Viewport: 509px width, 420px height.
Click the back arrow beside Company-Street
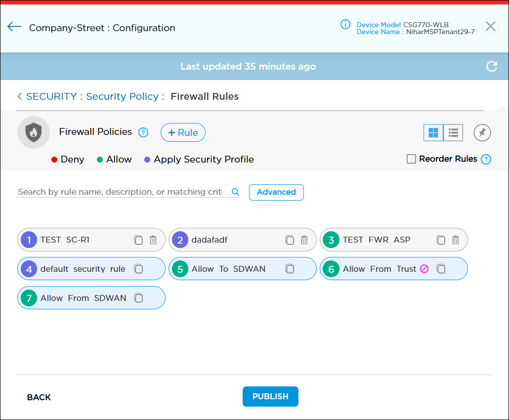[x=14, y=27]
